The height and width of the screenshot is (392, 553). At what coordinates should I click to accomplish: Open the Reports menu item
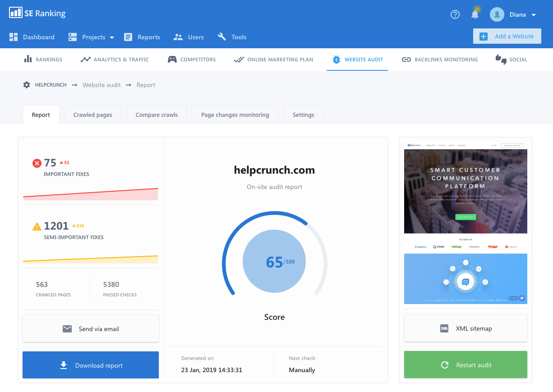[x=142, y=37]
